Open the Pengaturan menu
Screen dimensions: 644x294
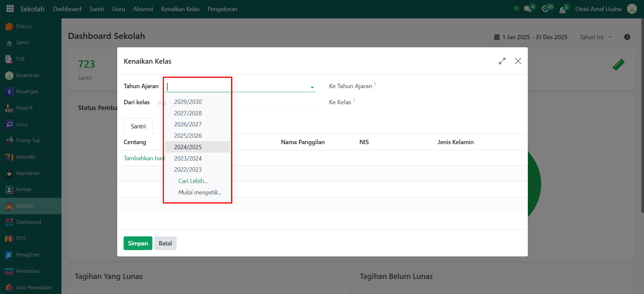pos(222,9)
